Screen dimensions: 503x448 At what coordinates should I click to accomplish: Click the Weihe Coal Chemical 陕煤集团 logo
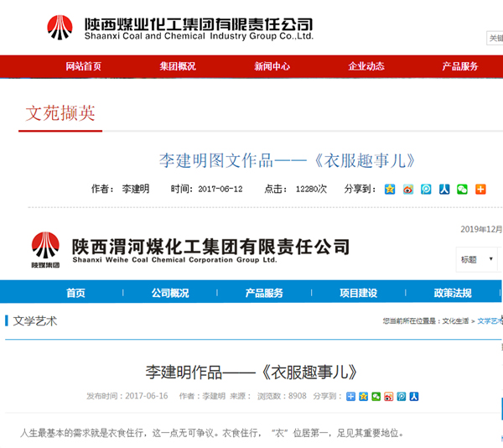[x=45, y=250]
